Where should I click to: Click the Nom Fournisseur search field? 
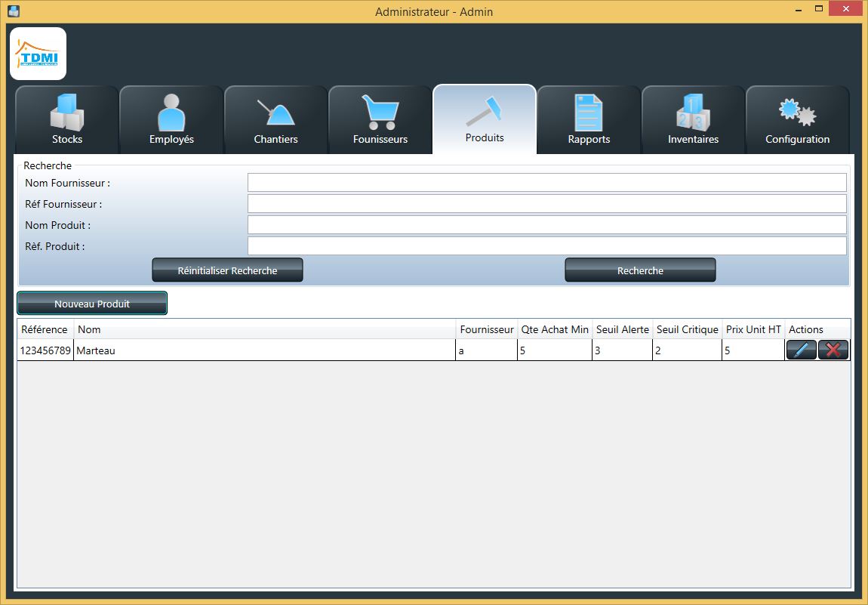[547, 182]
